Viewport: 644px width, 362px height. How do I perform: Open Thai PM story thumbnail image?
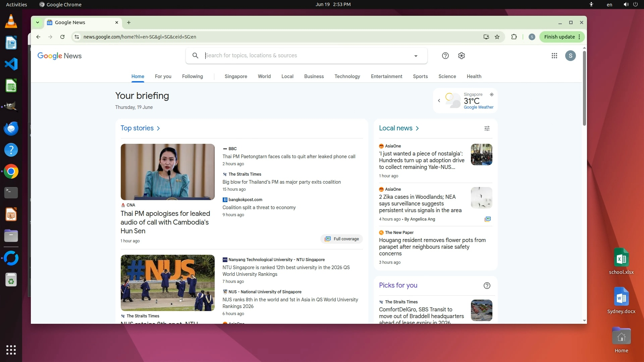[167, 172]
